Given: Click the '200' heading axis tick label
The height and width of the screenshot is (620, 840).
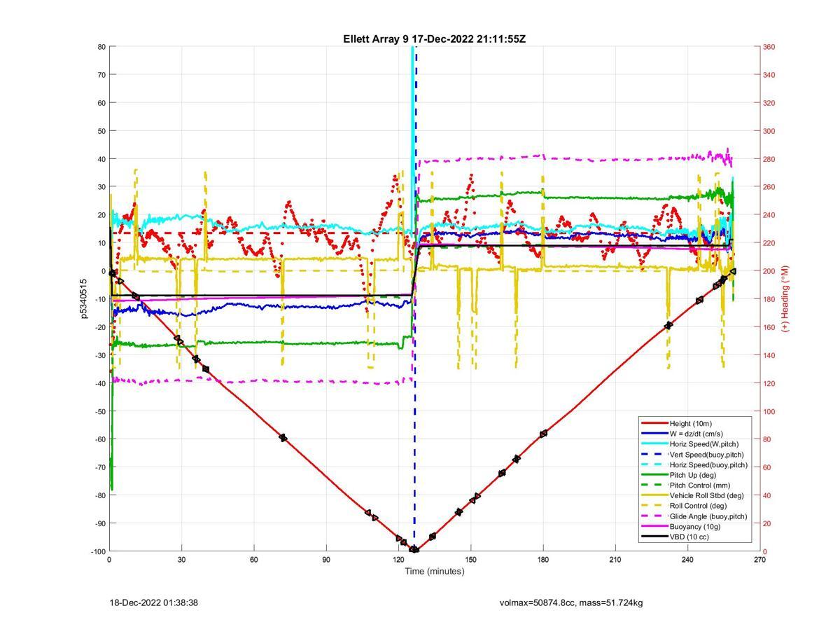Looking at the screenshot, I should (769, 271).
